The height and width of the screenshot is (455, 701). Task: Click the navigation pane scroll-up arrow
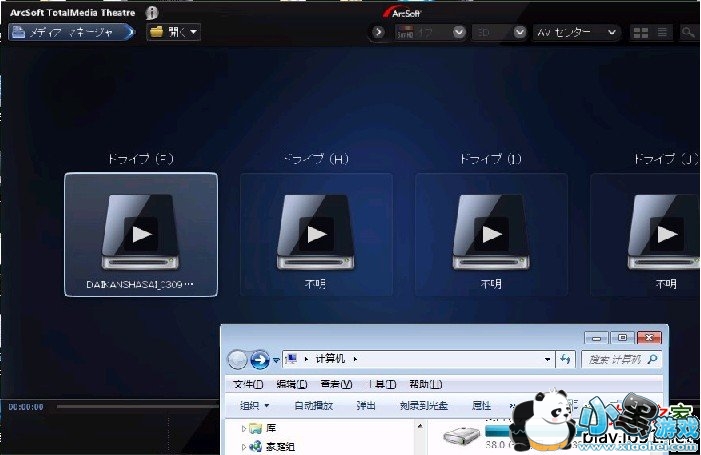(x=419, y=427)
